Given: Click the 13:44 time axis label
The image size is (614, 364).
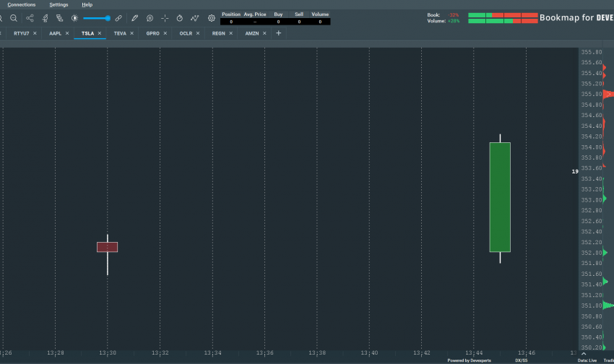Looking at the screenshot, I should coord(474,353).
